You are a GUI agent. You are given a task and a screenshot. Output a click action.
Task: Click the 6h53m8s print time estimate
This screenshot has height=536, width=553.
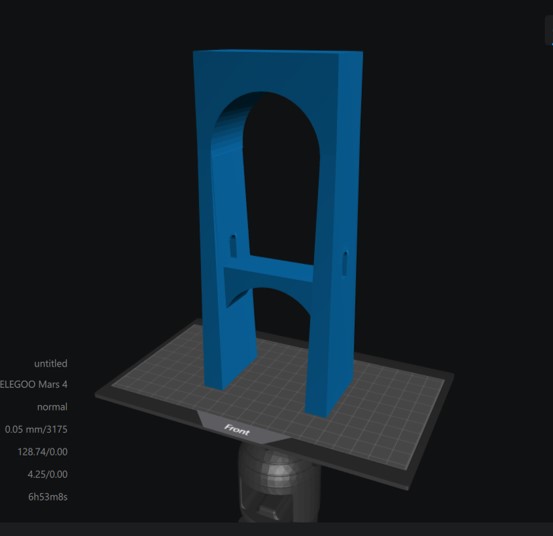48,497
